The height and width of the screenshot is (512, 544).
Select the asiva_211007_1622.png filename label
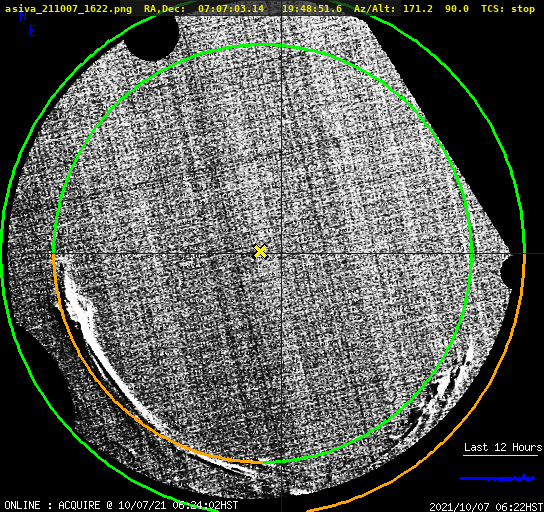(x=68, y=8)
